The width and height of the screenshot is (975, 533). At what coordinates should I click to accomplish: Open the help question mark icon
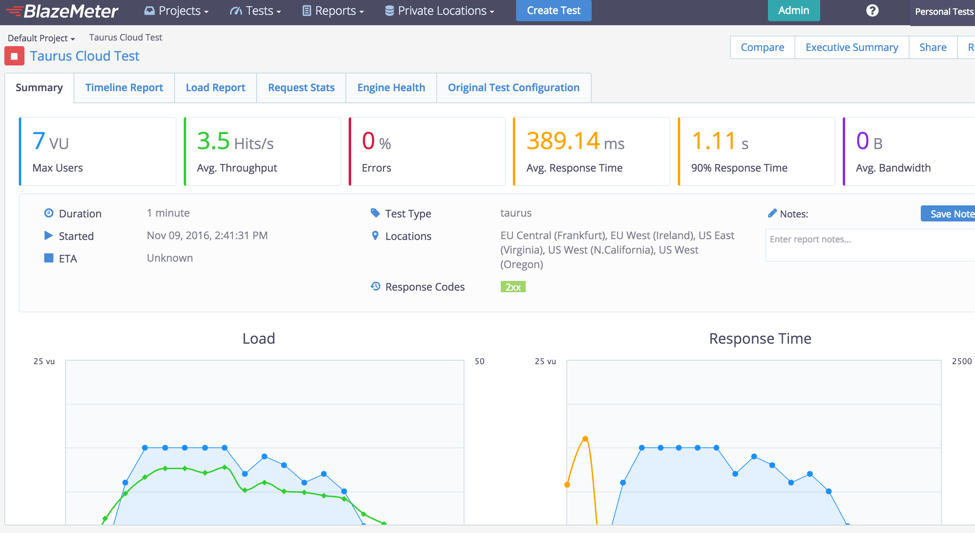point(872,11)
